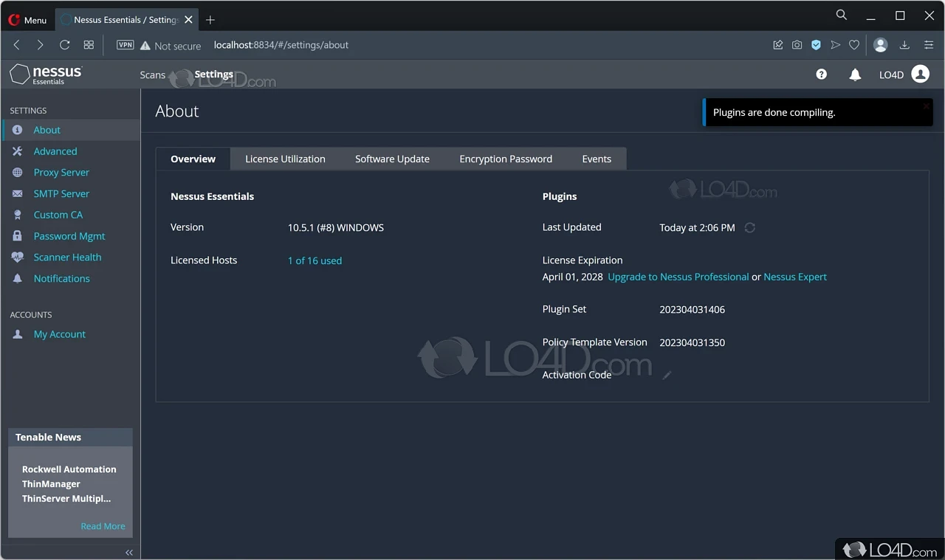Open SMTP Server settings
The width and height of the screenshot is (945, 560).
61,194
